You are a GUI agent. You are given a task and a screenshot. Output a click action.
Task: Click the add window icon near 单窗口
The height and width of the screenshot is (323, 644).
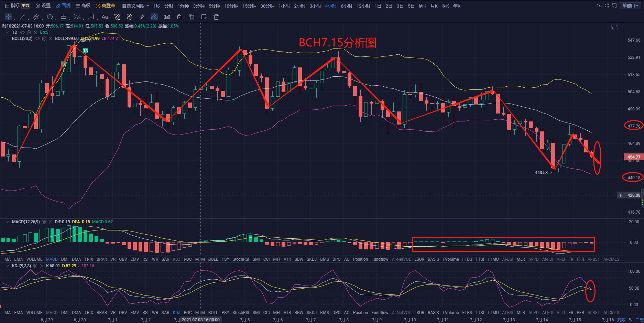pyautogui.click(x=614, y=6)
